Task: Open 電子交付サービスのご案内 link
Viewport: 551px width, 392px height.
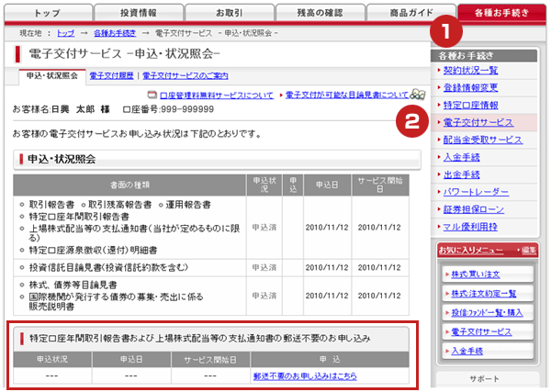Action: [x=186, y=76]
